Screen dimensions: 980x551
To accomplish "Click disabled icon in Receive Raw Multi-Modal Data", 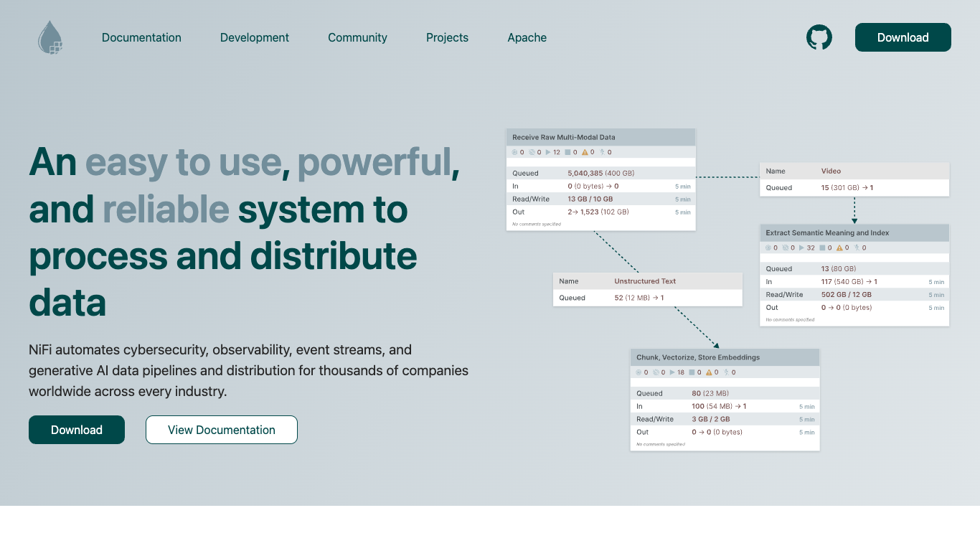I will [x=602, y=152].
